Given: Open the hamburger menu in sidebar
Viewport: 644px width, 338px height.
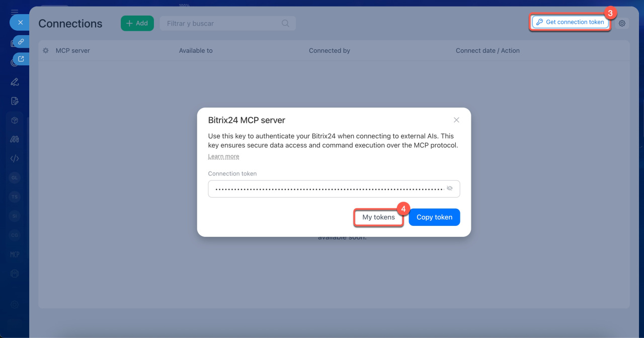Looking at the screenshot, I should (x=15, y=11).
